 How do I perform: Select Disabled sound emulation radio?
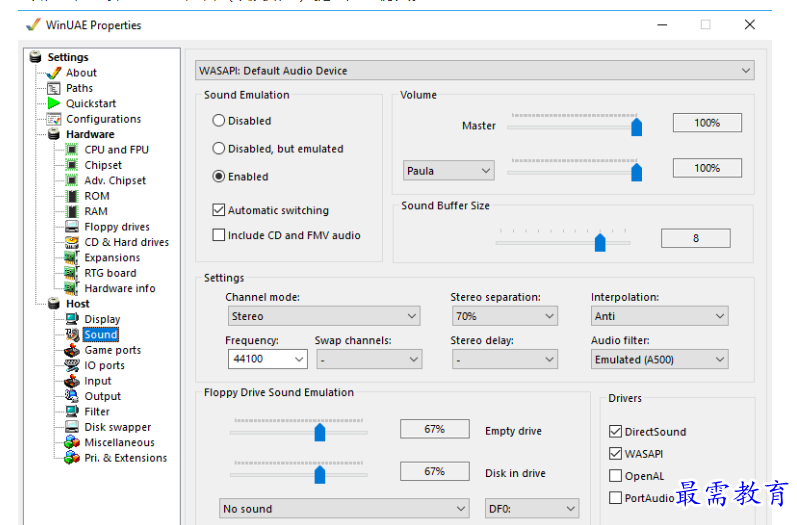[x=219, y=120]
